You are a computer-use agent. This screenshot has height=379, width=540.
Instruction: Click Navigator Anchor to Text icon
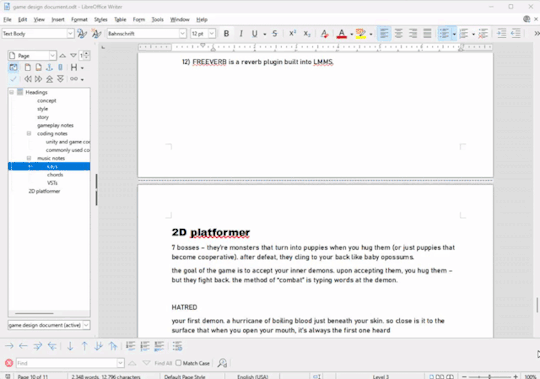(50, 67)
